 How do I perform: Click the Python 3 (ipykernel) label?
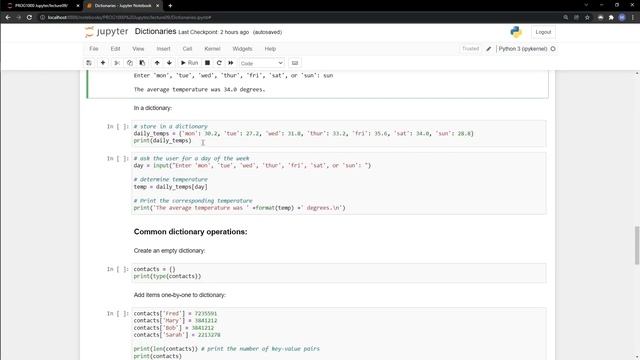pyautogui.click(x=522, y=49)
